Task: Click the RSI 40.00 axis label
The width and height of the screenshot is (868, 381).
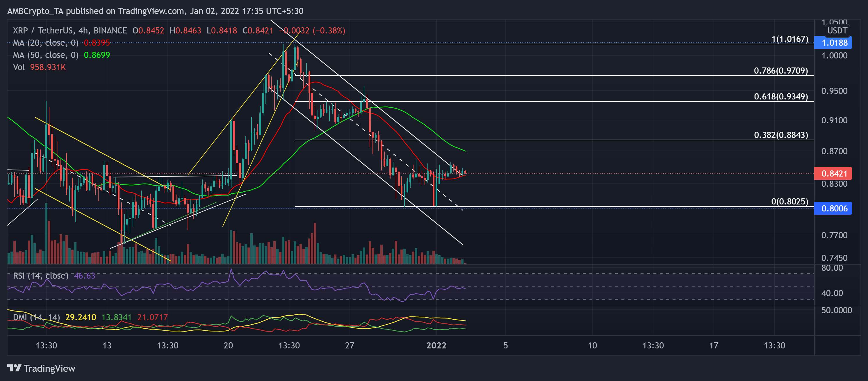Action: click(x=832, y=293)
